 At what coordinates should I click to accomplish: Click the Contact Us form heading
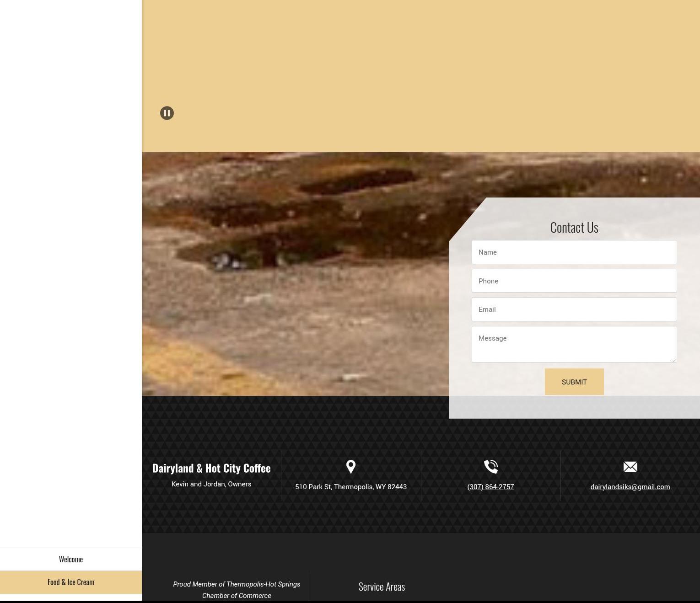click(574, 227)
